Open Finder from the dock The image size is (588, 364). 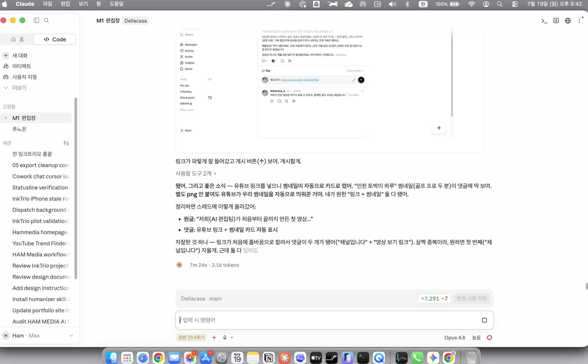(111, 358)
